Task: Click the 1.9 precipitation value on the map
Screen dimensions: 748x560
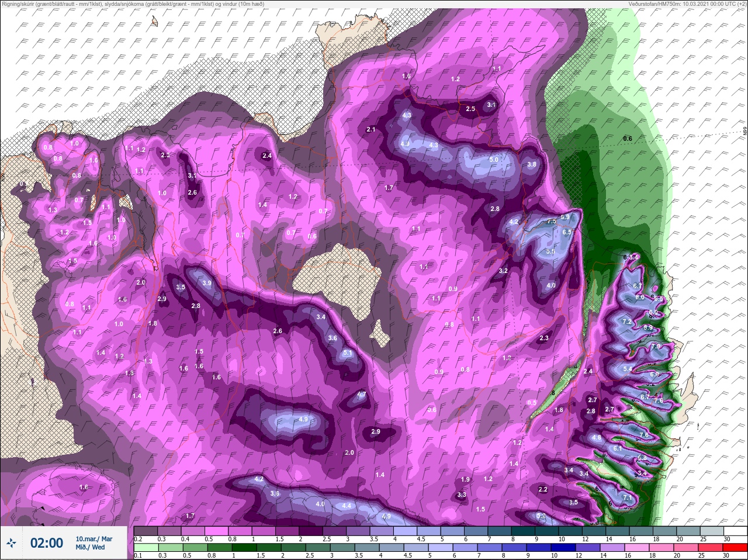Action: (465, 479)
